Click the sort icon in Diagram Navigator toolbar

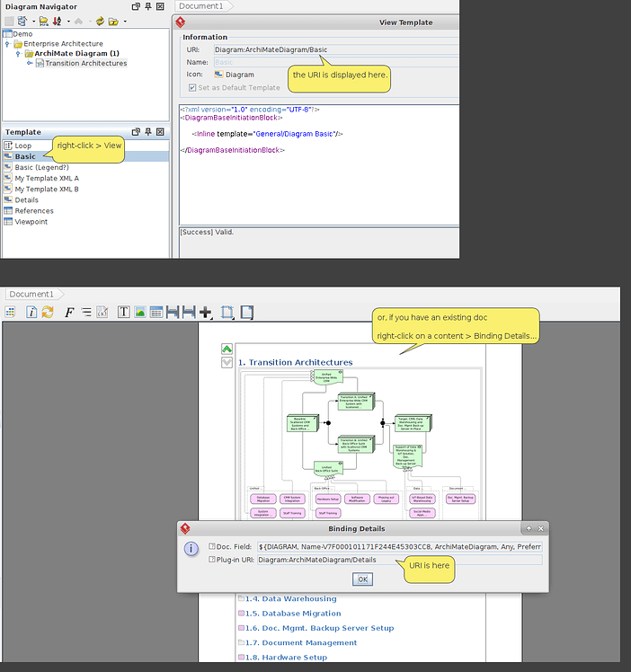click(x=57, y=21)
